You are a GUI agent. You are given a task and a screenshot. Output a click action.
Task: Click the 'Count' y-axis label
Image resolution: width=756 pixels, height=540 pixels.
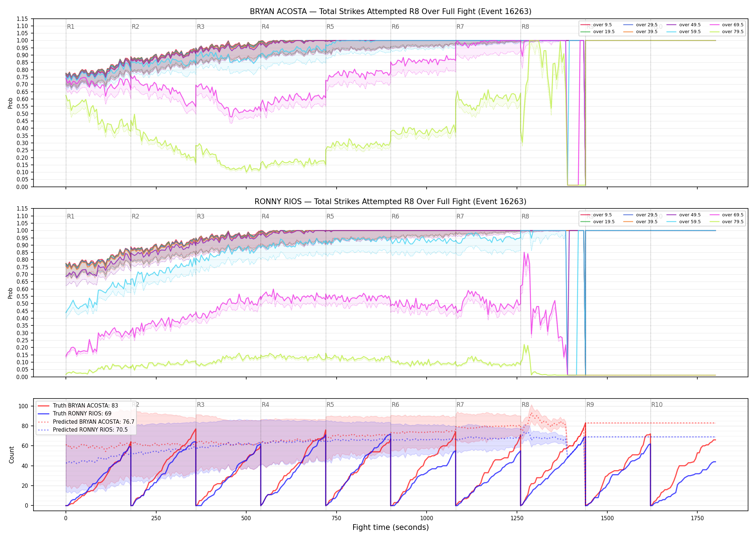click(12, 455)
